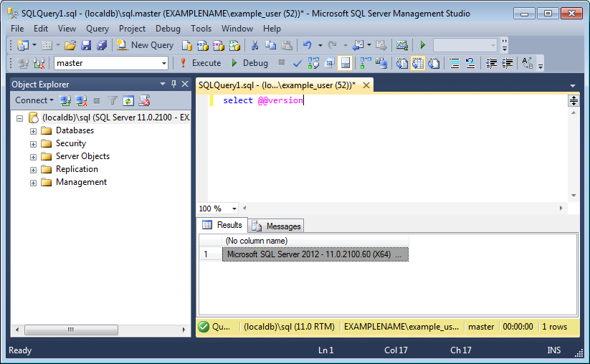The height and width of the screenshot is (364, 590).
Task: Click the Object Explorer Refresh icon
Action: coord(128,101)
